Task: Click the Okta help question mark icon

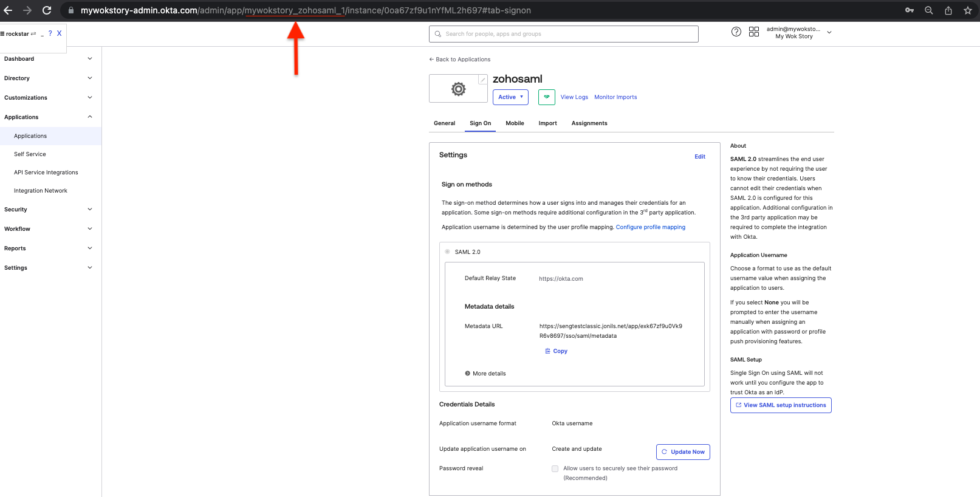Action: tap(736, 32)
